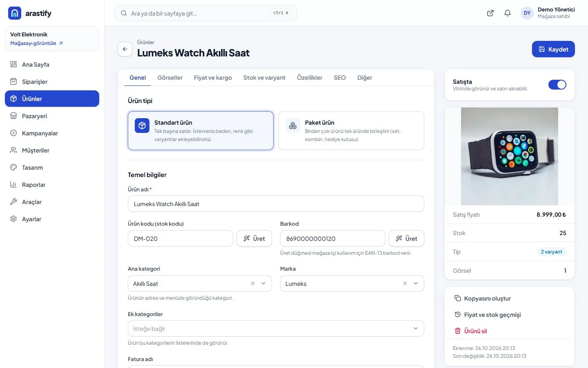Click the Barkod input field
The height and width of the screenshot is (368, 588).
333,238
